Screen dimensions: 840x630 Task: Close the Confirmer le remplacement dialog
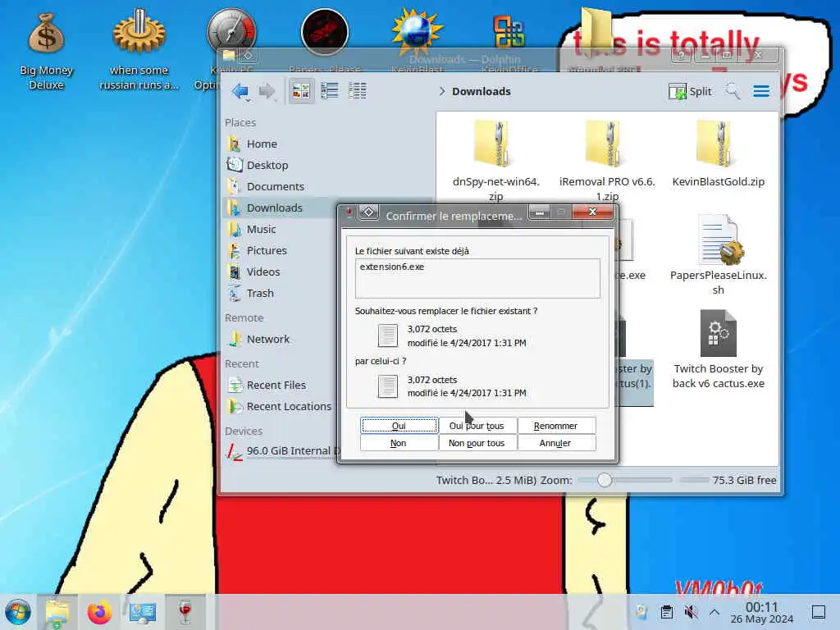point(592,212)
